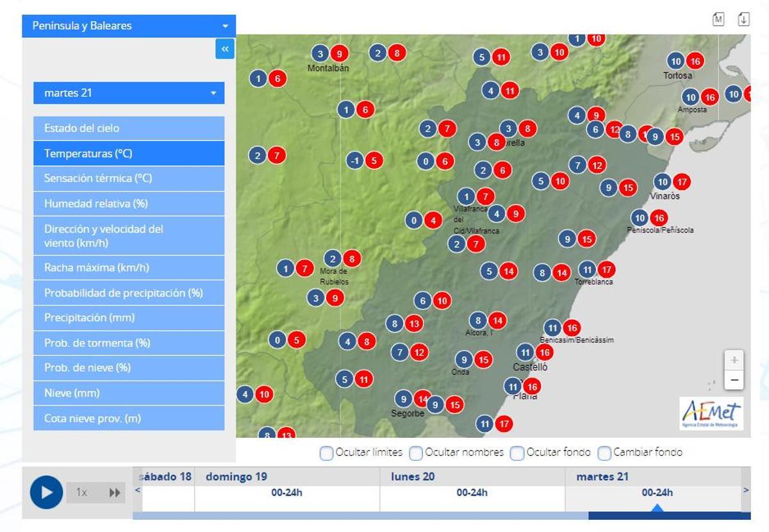This screenshot has width=769, height=532.
Task: Select Humedad relativa (%) layer
Action: click(x=129, y=204)
